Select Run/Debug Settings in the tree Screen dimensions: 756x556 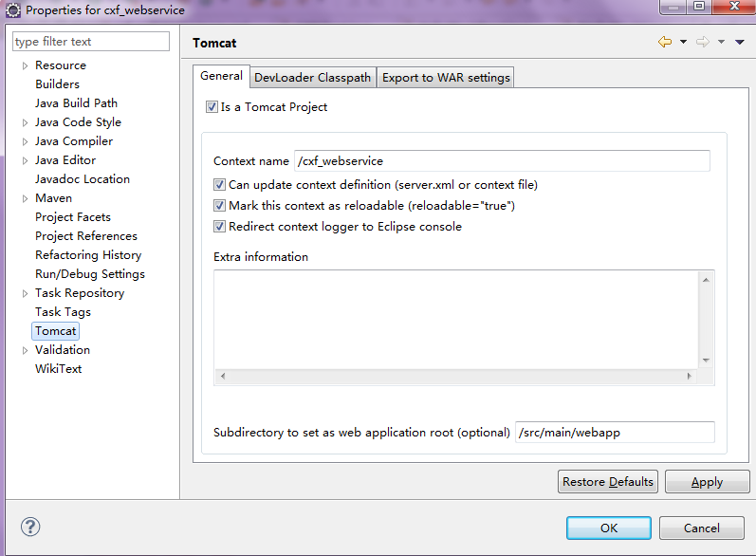tap(90, 274)
